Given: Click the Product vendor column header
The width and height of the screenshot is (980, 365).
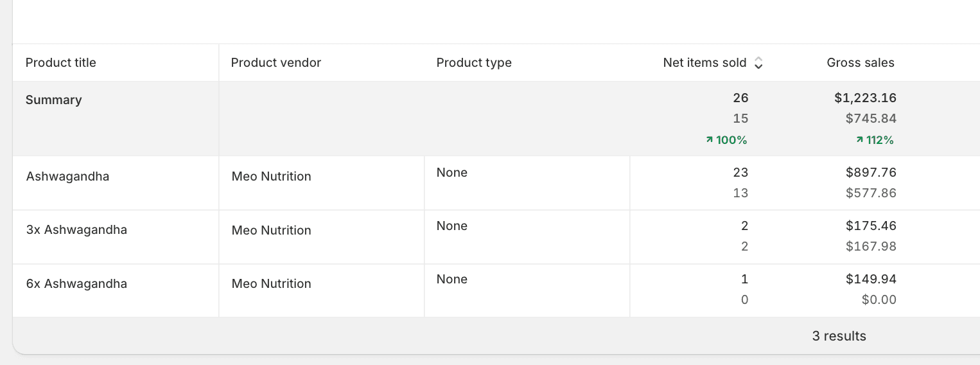Looking at the screenshot, I should (x=276, y=63).
